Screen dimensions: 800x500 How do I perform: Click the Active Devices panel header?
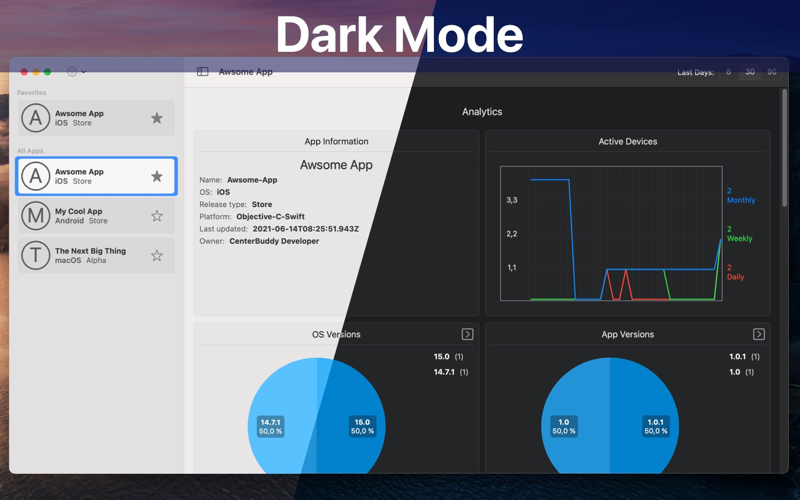tap(628, 141)
